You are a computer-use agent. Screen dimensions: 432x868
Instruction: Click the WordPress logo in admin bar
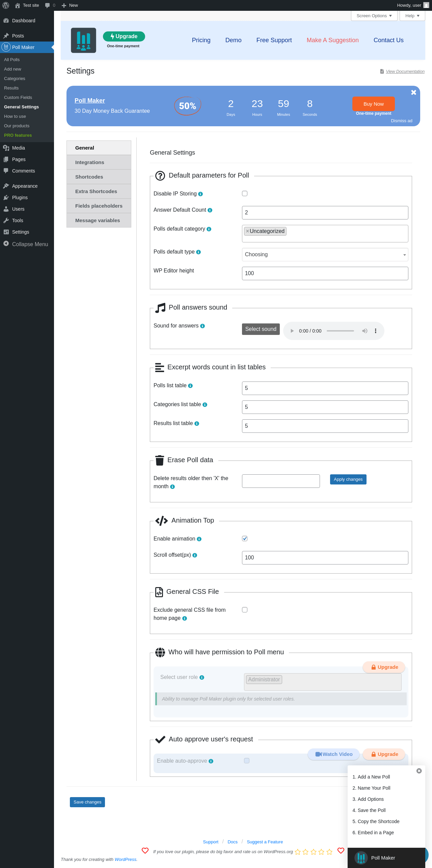tap(6, 5)
